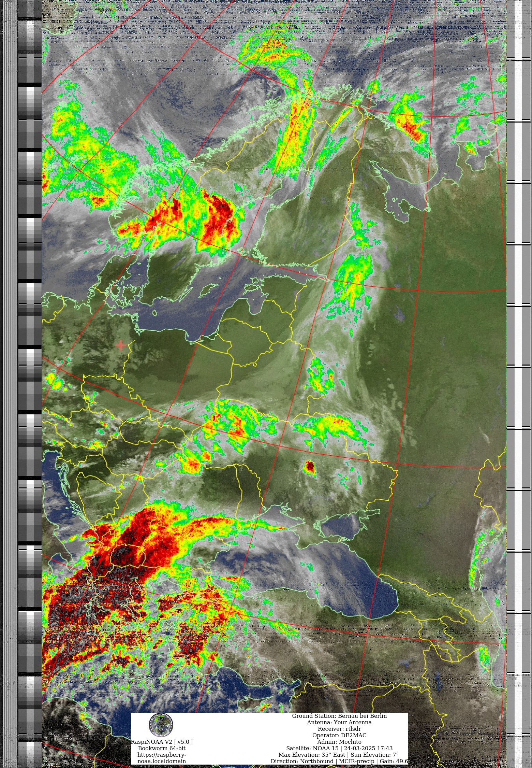
Task: Click the 'Ground Station: Bernau bei Berlin' text
Action: point(339,716)
